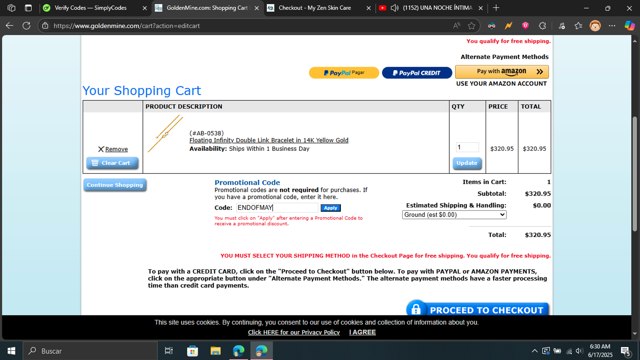Show hidden system tray icons chevron

point(534,351)
